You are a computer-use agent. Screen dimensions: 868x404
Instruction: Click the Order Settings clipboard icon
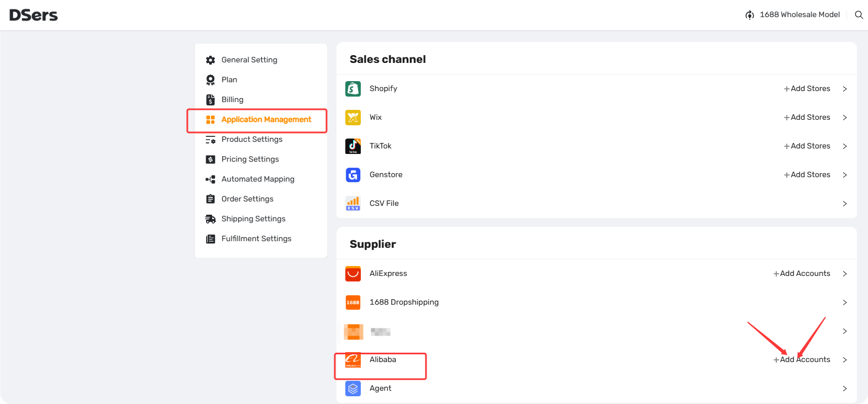[x=211, y=199]
